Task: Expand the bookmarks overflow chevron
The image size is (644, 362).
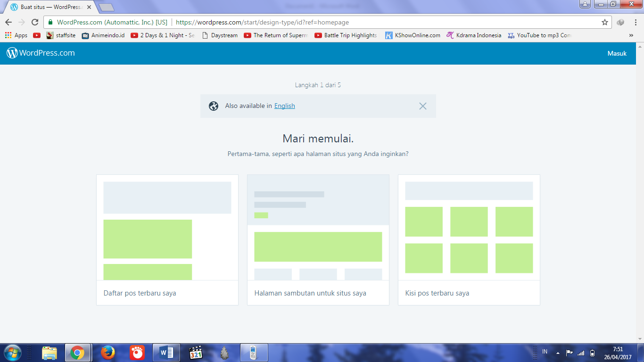Action: 631,35
